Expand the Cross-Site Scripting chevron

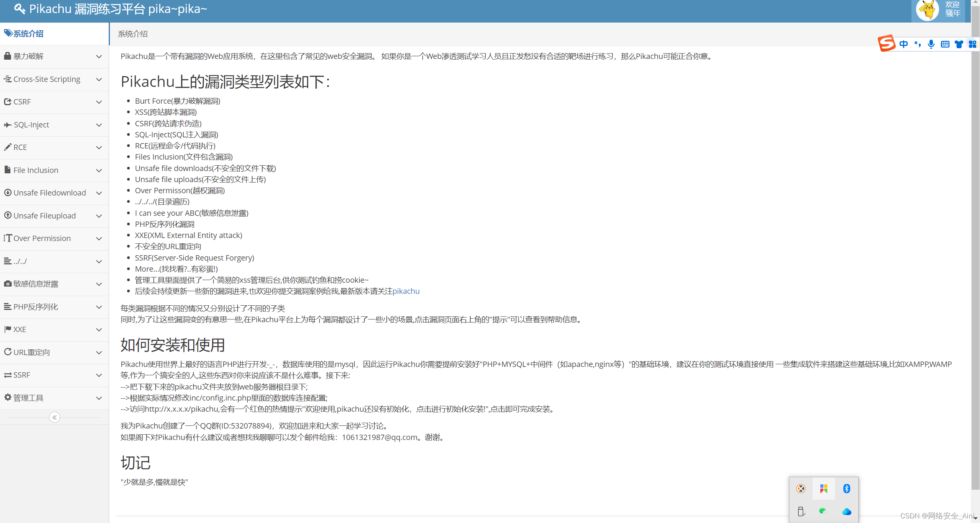[x=99, y=80]
